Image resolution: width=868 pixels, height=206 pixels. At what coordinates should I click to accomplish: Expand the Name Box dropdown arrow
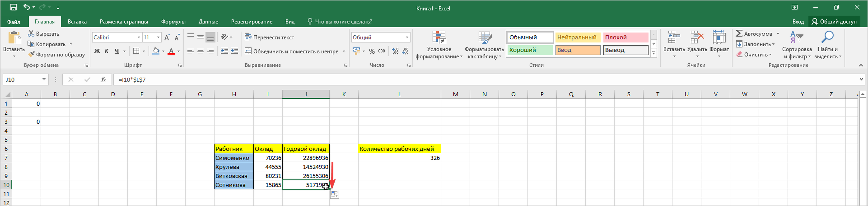click(x=44, y=80)
